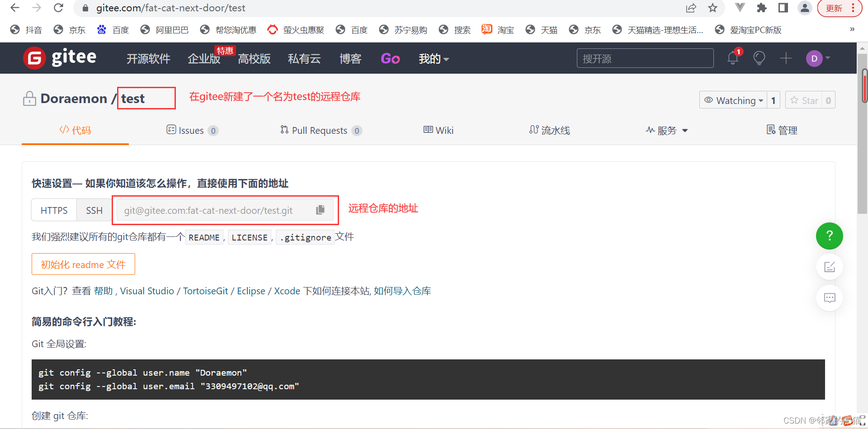Open the 高校版 nav item

(x=254, y=59)
